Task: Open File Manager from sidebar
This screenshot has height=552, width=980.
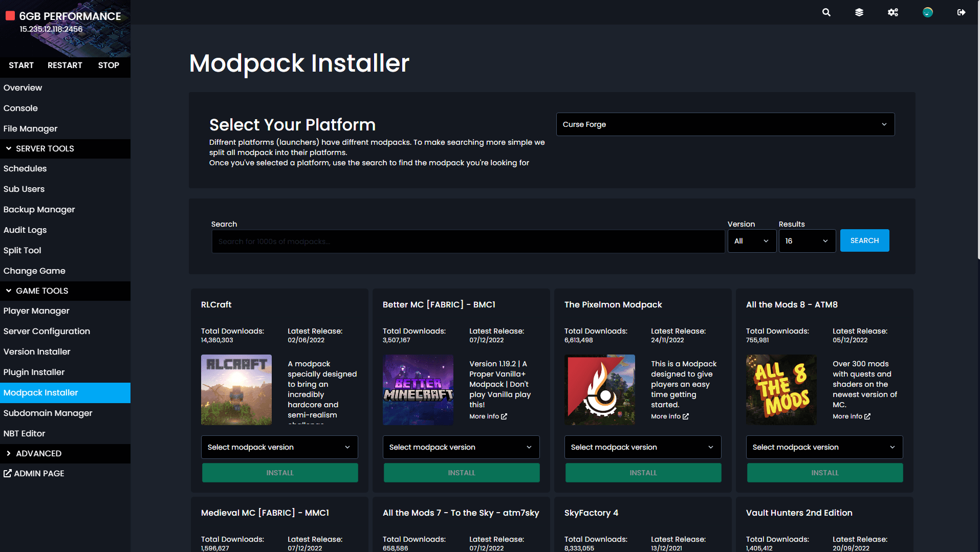Action: point(65,128)
